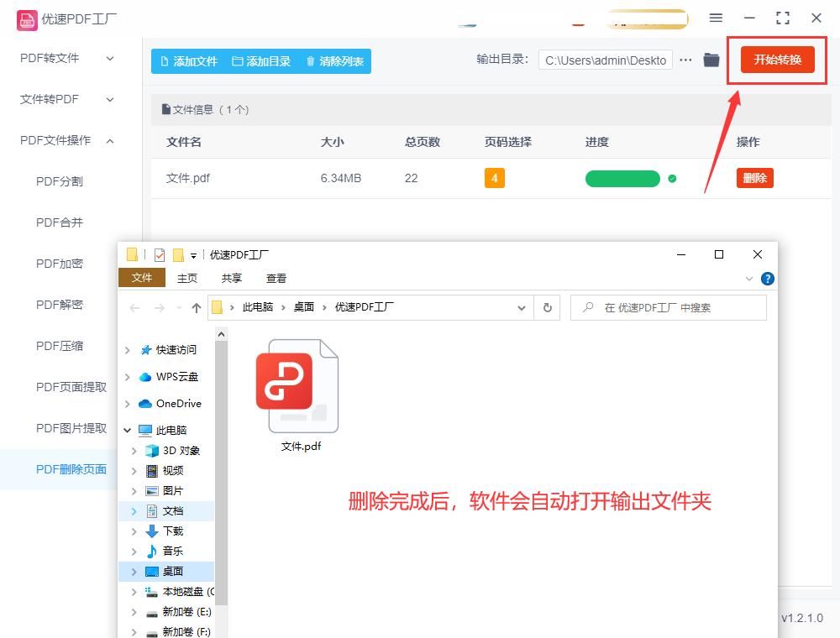Click the up-one-level arrow in Explorer
This screenshot has height=638, width=840.
point(196,307)
